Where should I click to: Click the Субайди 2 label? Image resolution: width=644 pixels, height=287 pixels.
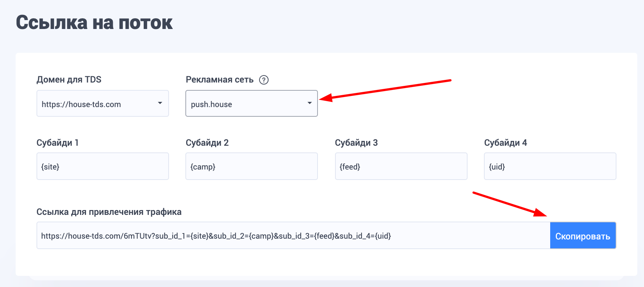(x=207, y=143)
